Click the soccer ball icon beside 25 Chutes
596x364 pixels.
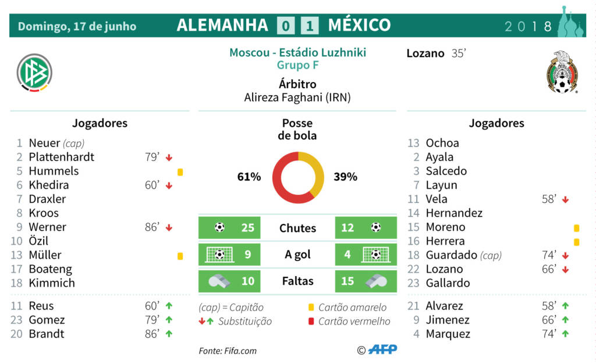(219, 227)
